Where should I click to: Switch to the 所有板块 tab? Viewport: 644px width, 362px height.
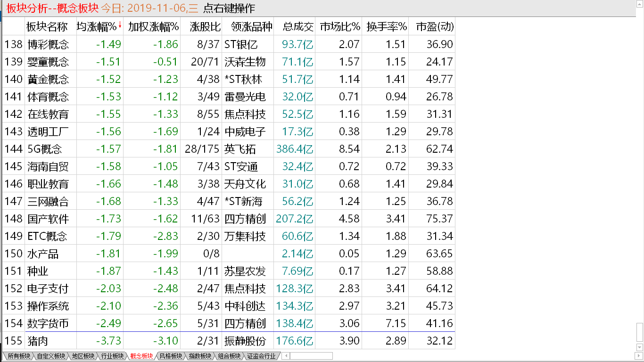coord(19,356)
